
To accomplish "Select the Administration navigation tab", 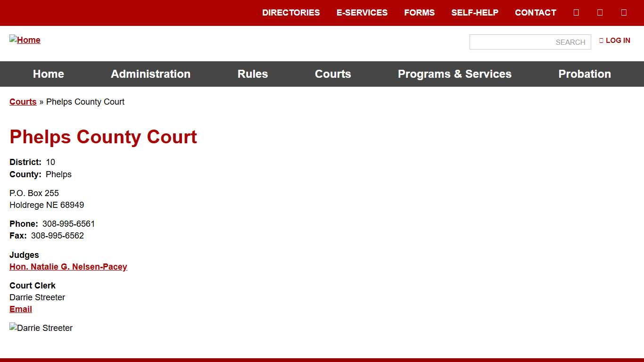I will pyautogui.click(x=150, y=74).
